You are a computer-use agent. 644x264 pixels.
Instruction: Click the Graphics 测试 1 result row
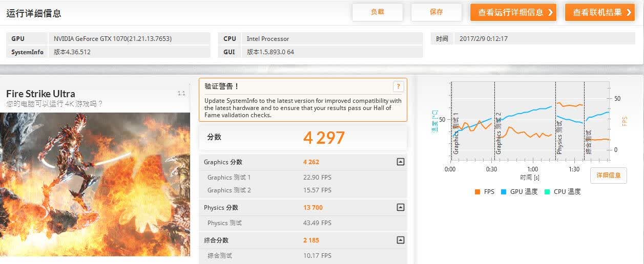303,178
